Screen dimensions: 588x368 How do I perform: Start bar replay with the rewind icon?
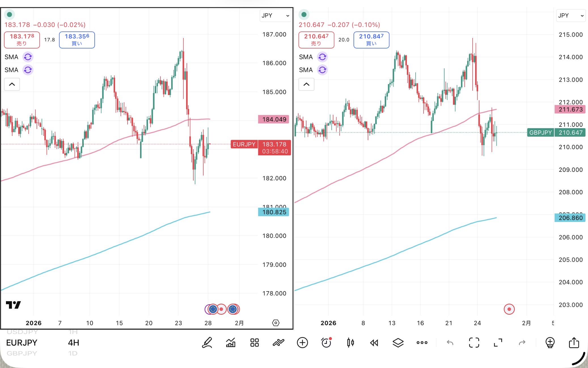pyautogui.click(x=374, y=342)
